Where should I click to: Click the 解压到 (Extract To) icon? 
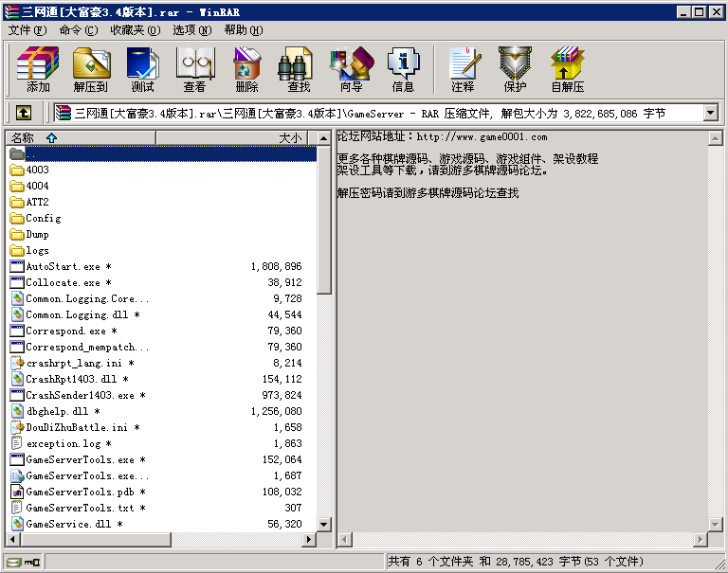90,69
